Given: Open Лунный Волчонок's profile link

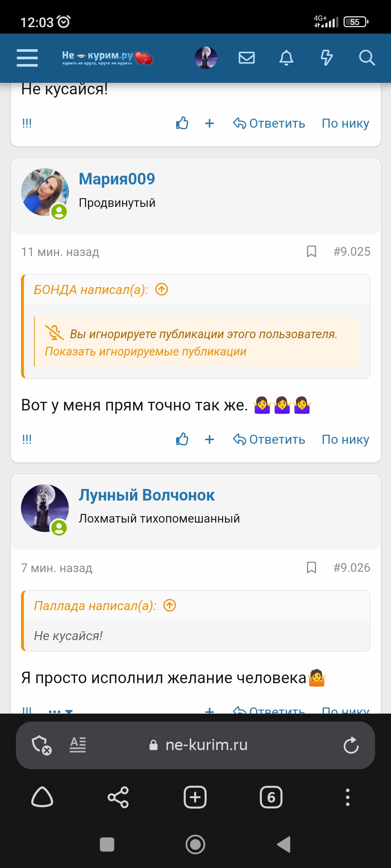Looking at the screenshot, I should click(147, 495).
